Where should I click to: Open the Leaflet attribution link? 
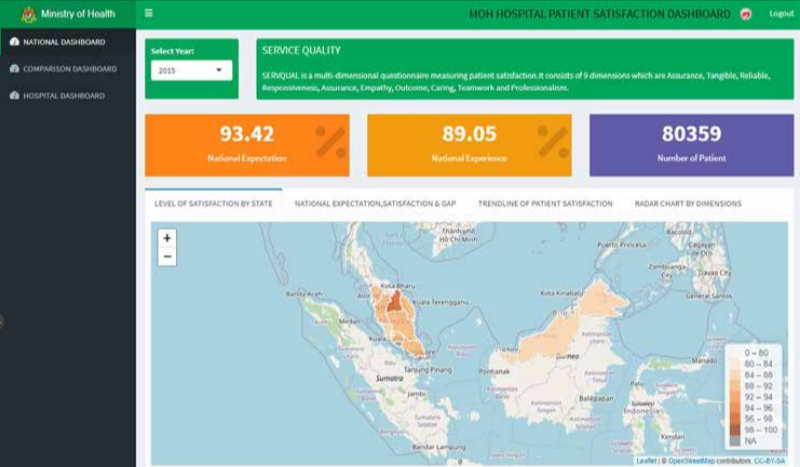pyautogui.click(x=646, y=461)
